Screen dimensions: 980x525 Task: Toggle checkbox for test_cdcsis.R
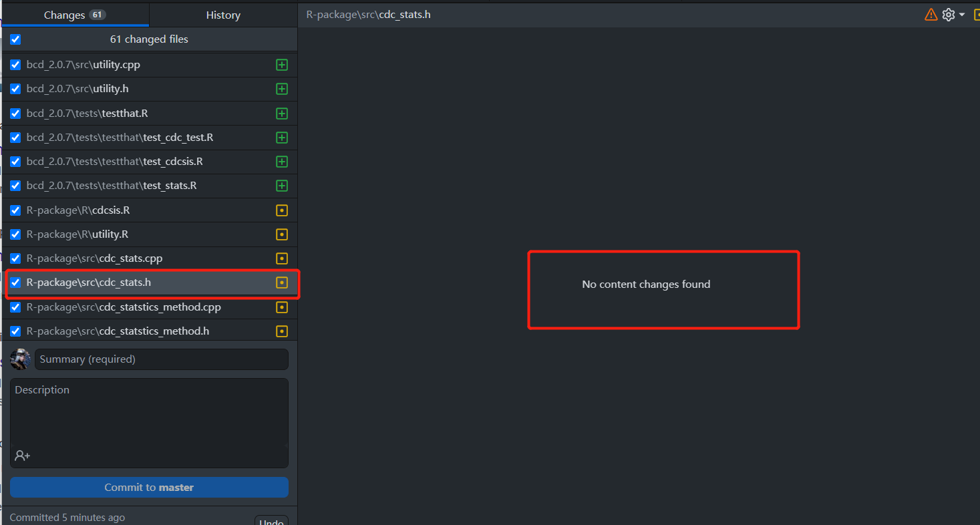coord(15,162)
